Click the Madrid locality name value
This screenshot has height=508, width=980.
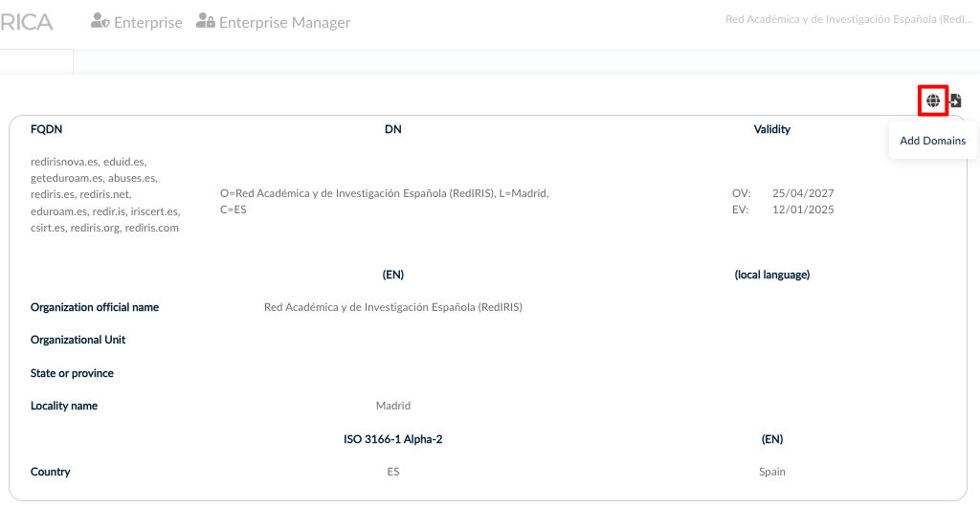pyautogui.click(x=392, y=406)
